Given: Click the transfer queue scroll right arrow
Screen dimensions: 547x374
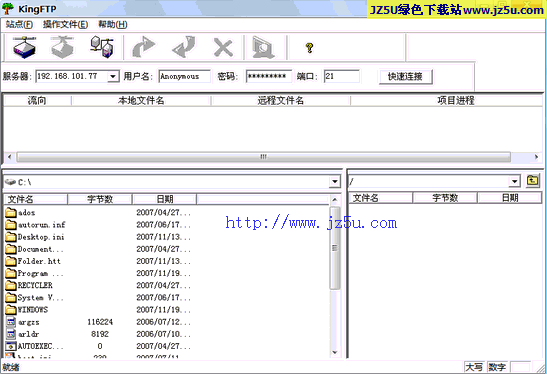Looking at the screenshot, I should [x=537, y=157].
